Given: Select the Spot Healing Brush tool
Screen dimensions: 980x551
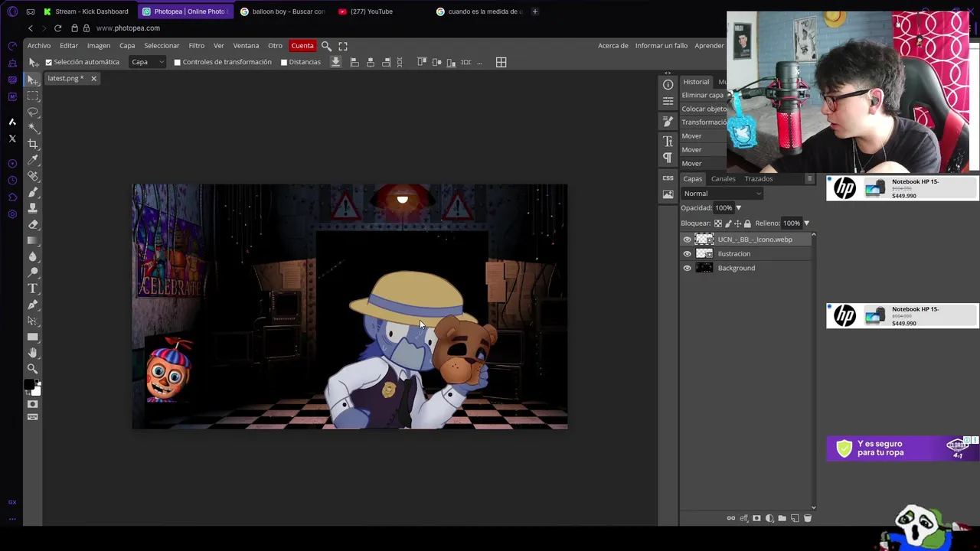Looking at the screenshot, I should 33,176.
